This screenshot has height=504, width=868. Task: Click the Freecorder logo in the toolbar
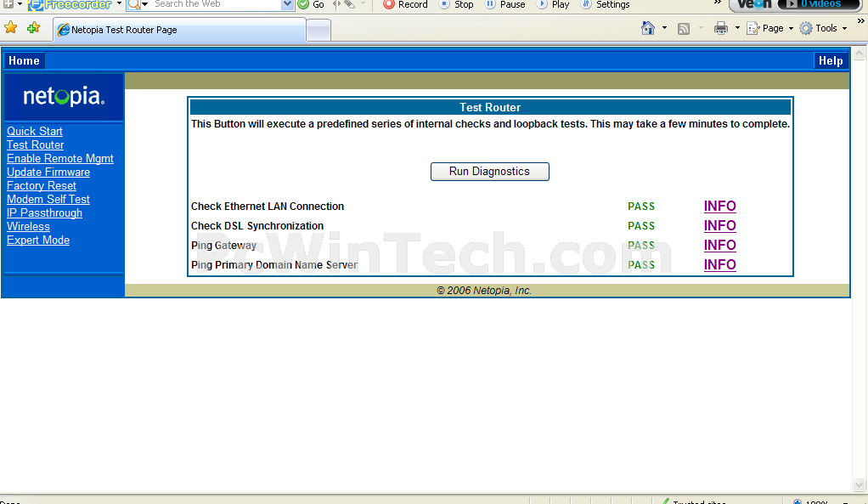click(x=70, y=4)
